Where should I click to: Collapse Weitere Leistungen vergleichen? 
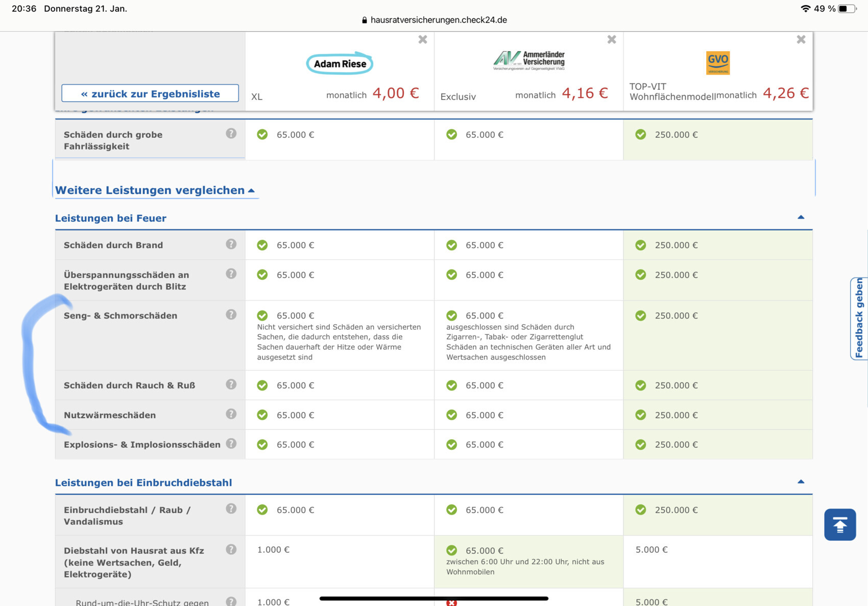point(155,190)
